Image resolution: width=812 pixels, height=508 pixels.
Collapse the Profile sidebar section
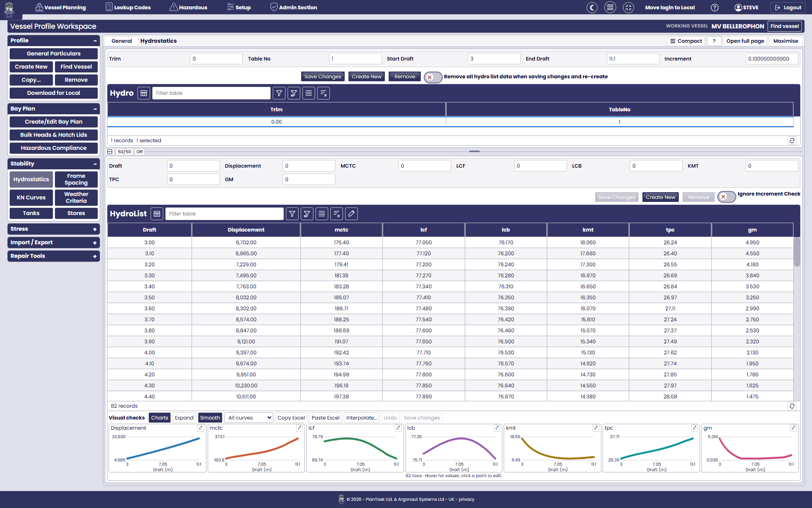(x=95, y=41)
